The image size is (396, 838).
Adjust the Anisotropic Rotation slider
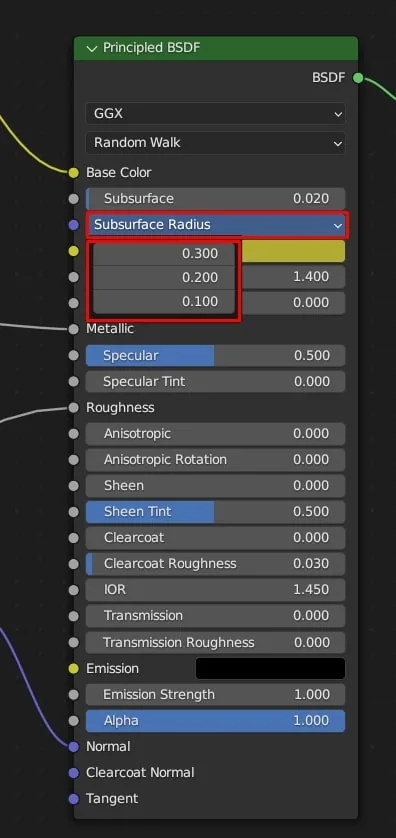coord(215,460)
